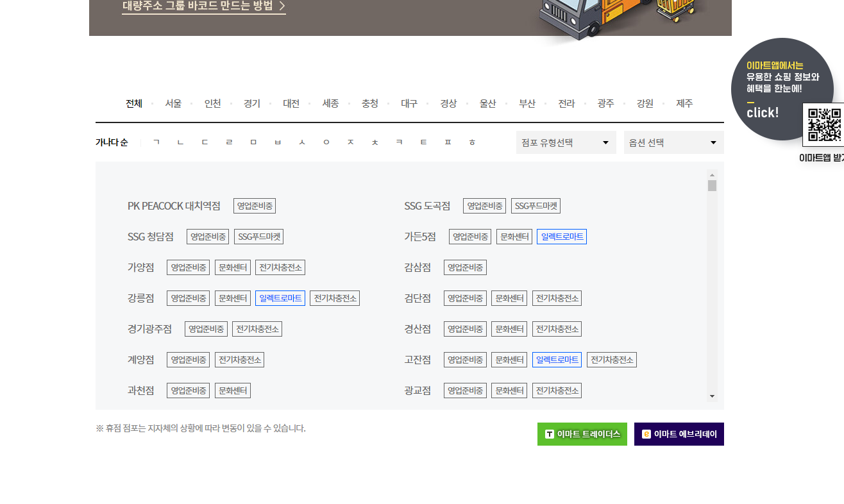Filter stores by consonant ㄹ
This screenshot has height=504, width=844.
click(229, 142)
